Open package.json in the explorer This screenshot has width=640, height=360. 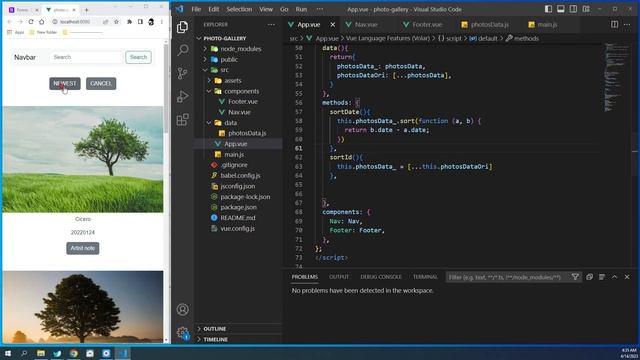[238, 207]
